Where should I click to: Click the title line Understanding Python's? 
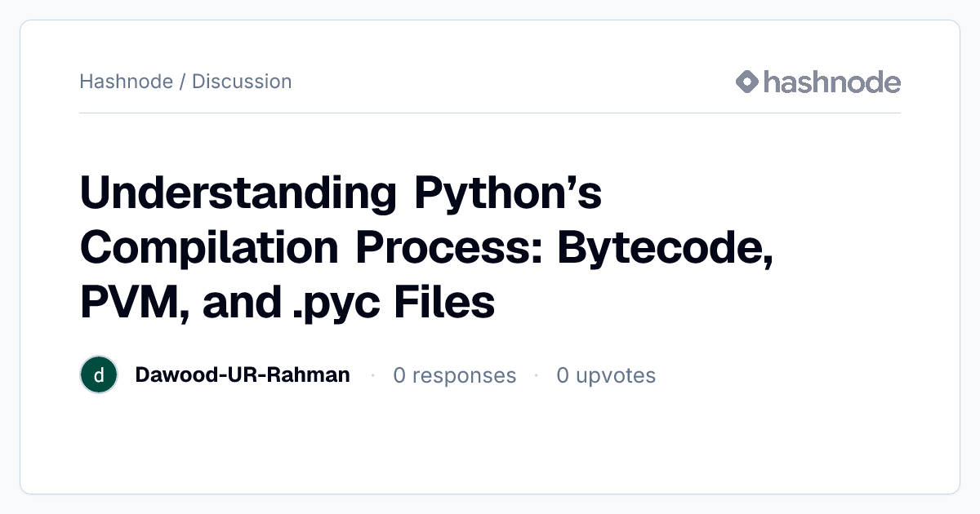click(341, 195)
